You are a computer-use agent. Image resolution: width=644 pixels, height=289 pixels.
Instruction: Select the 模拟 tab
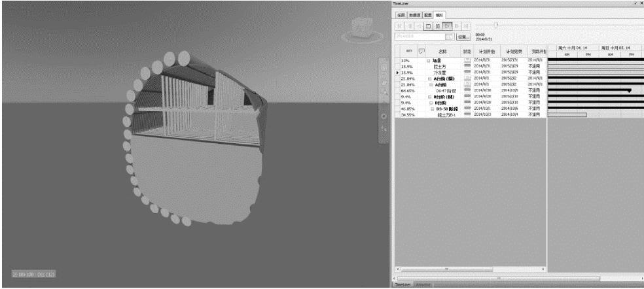click(x=439, y=15)
